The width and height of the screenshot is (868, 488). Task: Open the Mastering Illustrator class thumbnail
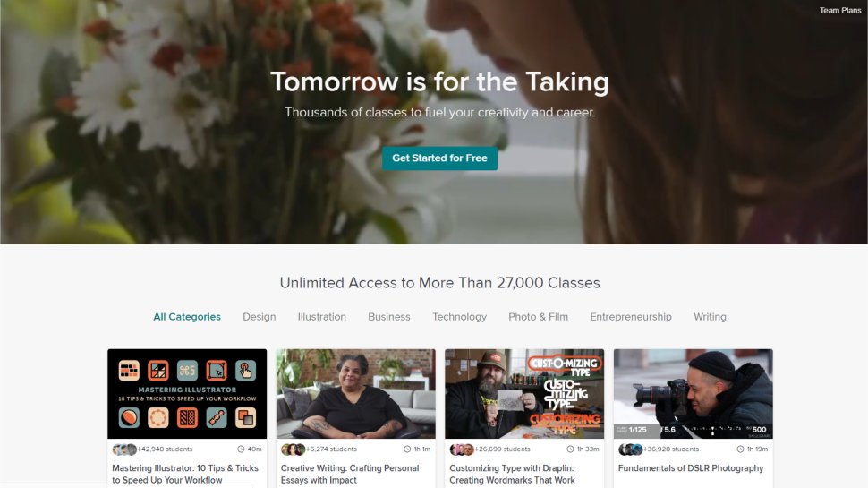pos(187,394)
